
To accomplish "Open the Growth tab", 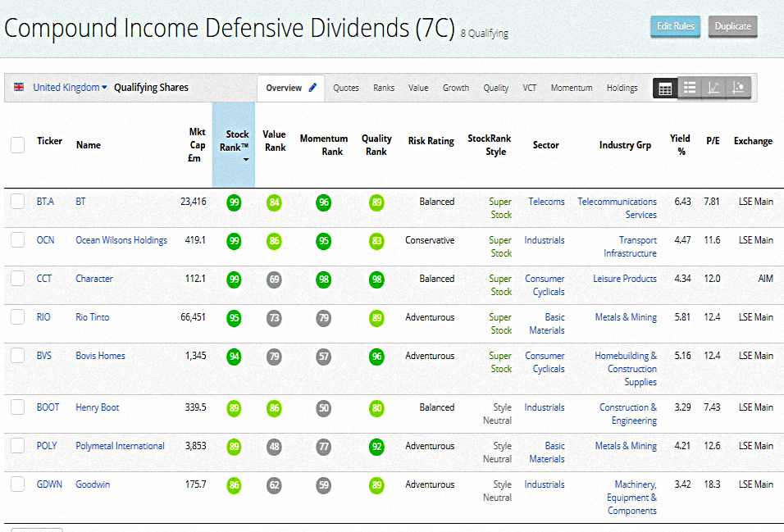I will [x=455, y=88].
